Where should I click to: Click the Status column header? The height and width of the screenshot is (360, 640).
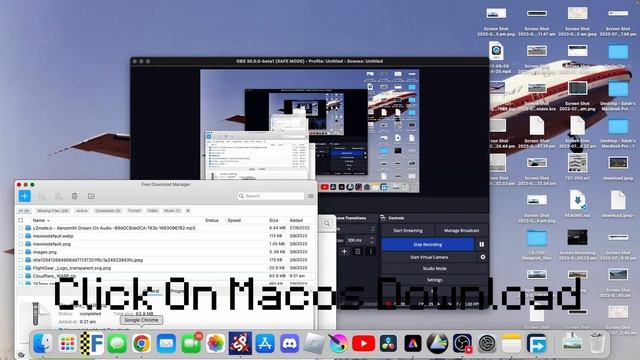pyautogui.click(x=211, y=220)
